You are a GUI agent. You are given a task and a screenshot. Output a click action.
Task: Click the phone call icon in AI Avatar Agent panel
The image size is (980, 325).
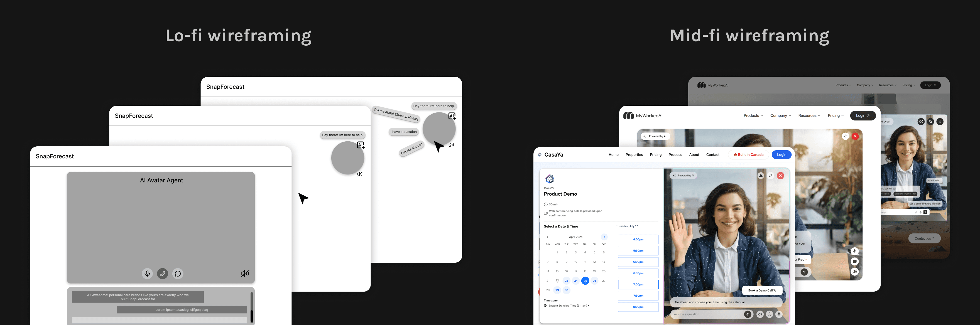162,273
